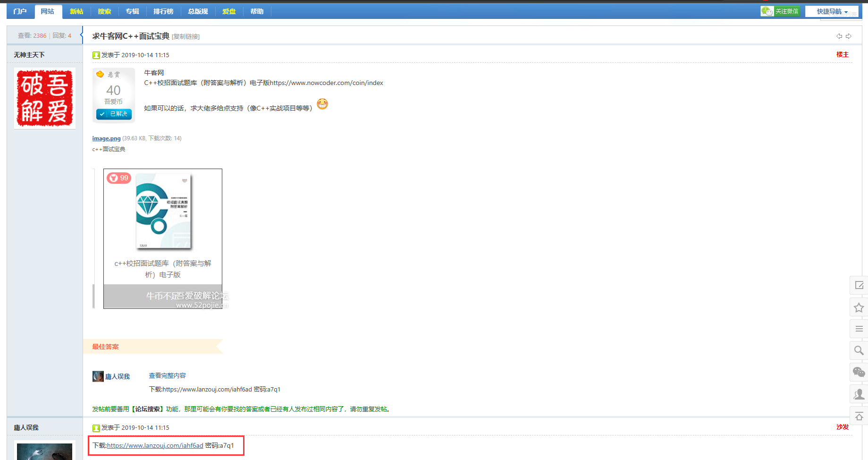This screenshot has height=460, width=868.
Task: Click the 楼主 floor label
Action: point(843,55)
